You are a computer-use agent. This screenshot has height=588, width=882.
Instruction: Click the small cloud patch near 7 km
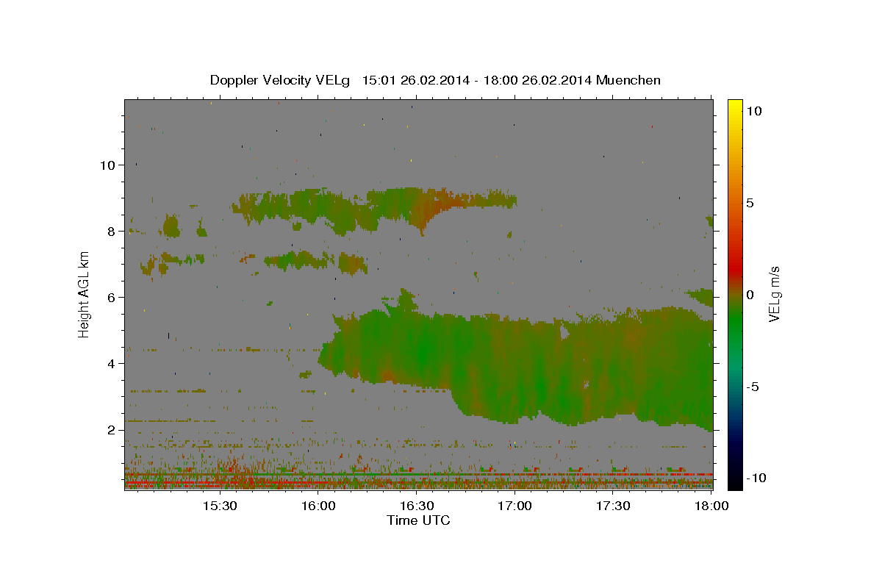316,260
